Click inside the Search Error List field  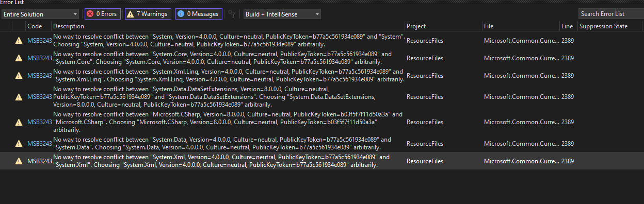(611, 14)
